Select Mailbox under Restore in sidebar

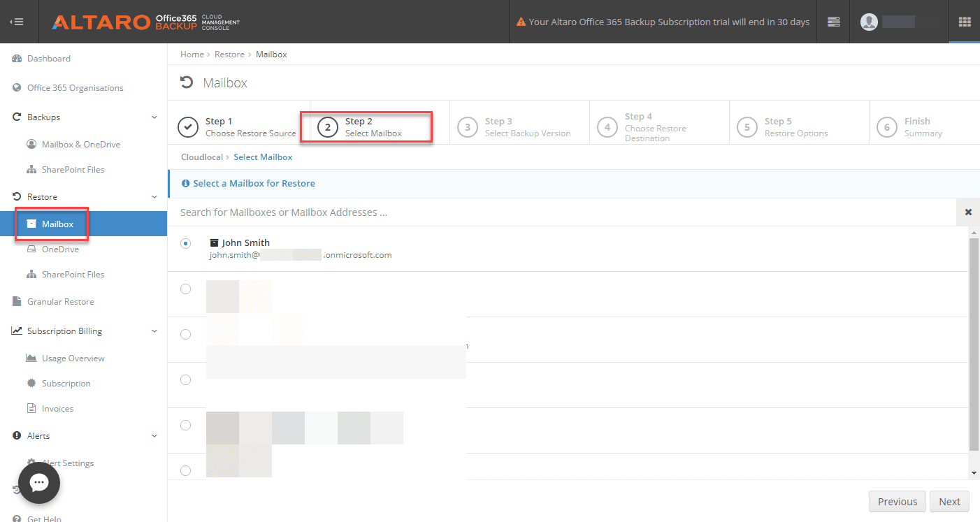(83, 224)
